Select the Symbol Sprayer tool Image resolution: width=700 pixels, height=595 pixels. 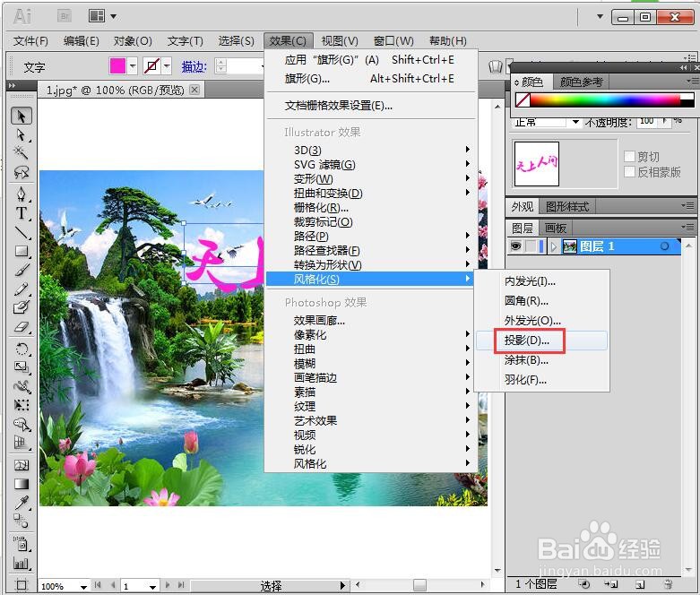(21, 544)
